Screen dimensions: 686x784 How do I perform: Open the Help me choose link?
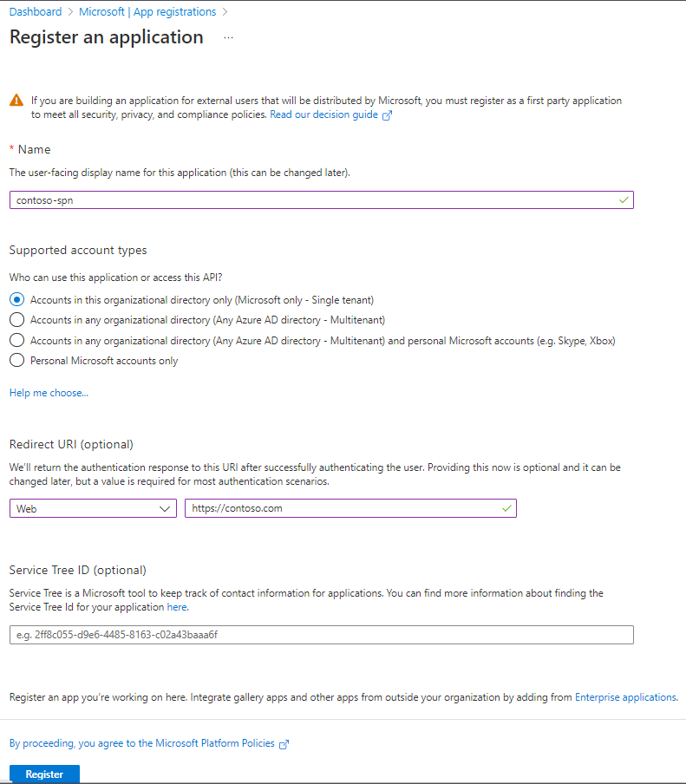pyautogui.click(x=48, y=392)
